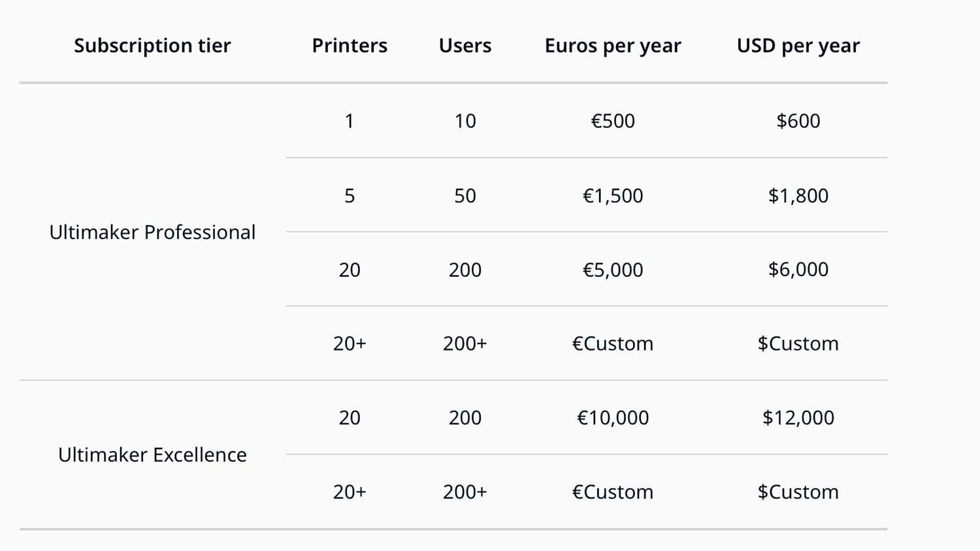Click the €1,500 price cell
The width and height of the screenshot is (980, 551).
613,196
